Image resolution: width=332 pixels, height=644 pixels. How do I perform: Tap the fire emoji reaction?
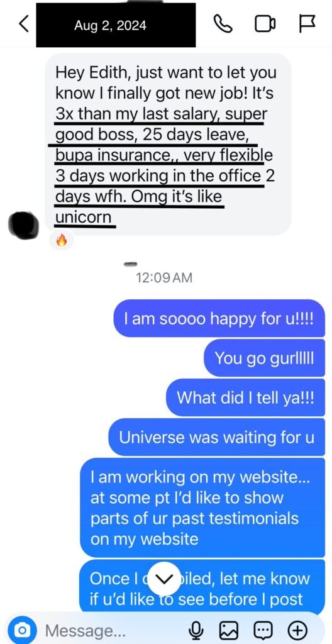click(61, 241)
